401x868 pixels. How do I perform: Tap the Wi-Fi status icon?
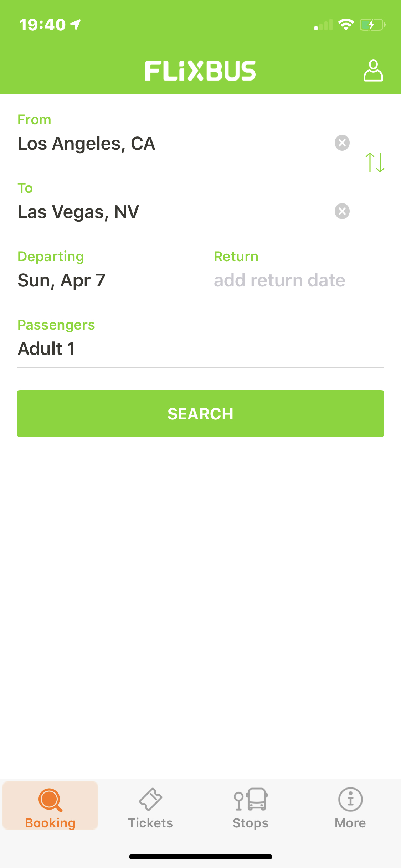345,25
